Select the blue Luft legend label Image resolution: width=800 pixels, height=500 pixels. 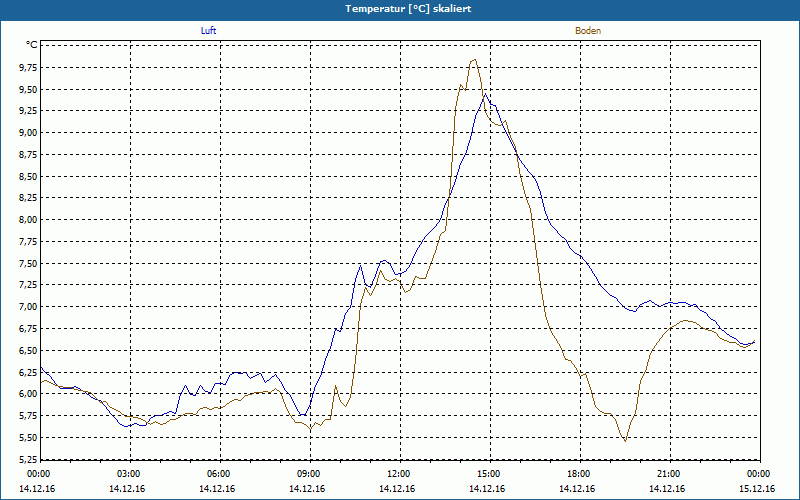[208, 31]
